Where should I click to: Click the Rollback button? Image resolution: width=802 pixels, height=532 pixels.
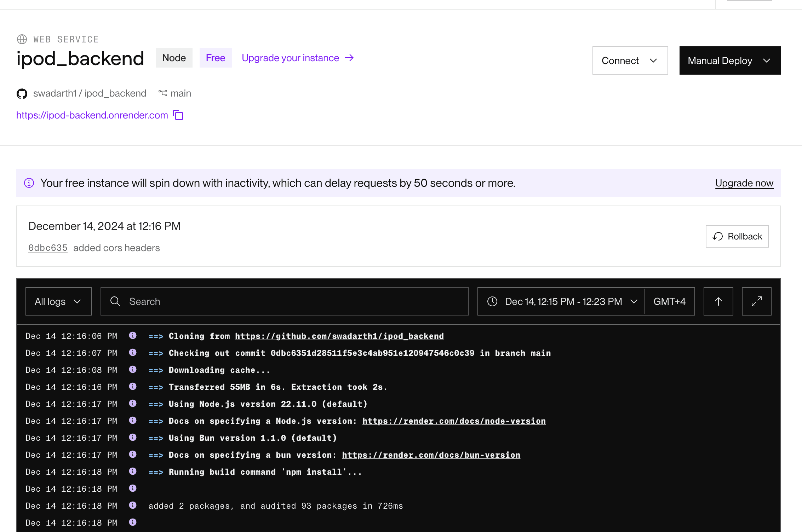click(737, 236)
